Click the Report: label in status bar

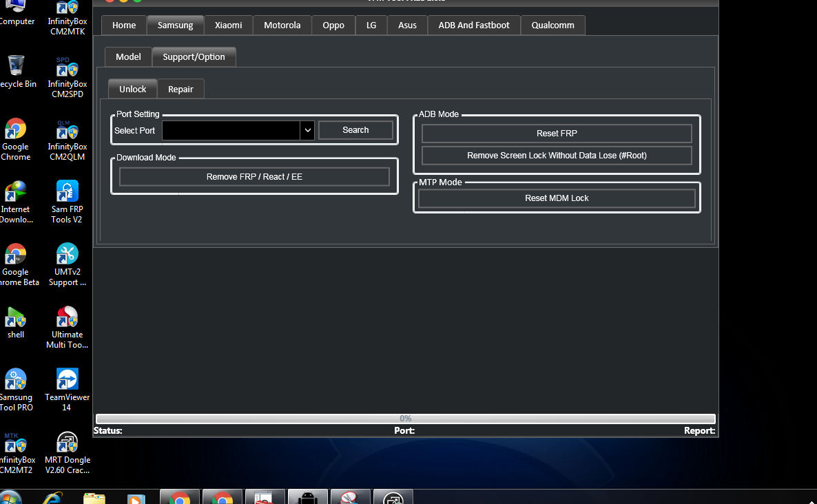click(699, 430)
